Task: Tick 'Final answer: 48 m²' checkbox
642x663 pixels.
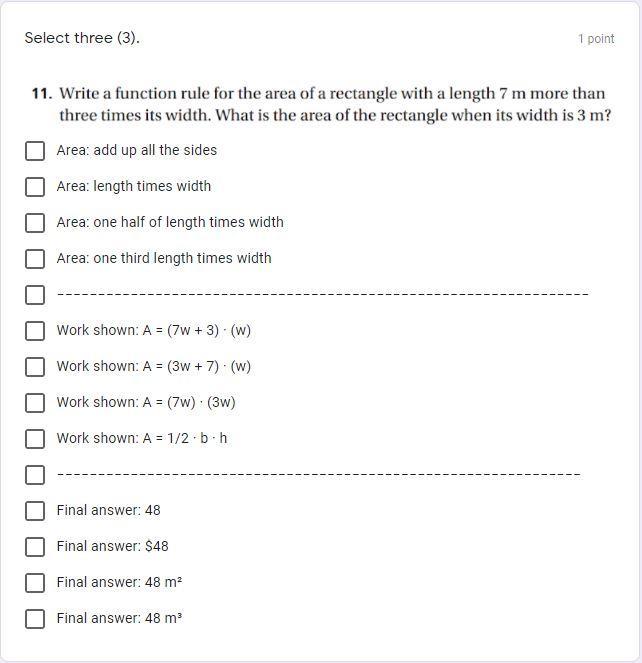Action: [35, 583]
